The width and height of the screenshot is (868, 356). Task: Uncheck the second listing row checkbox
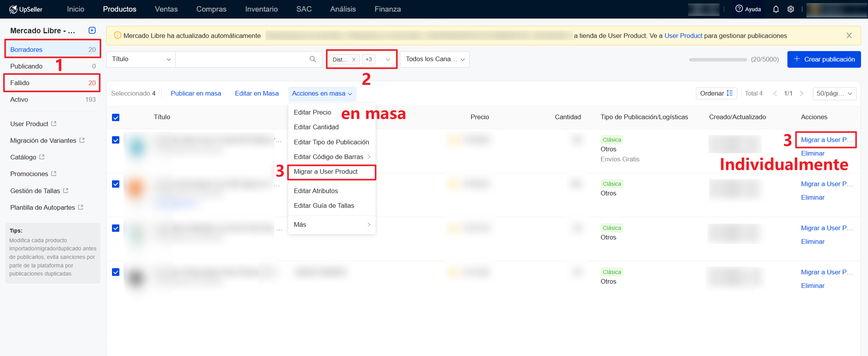[x=115, y=184]
